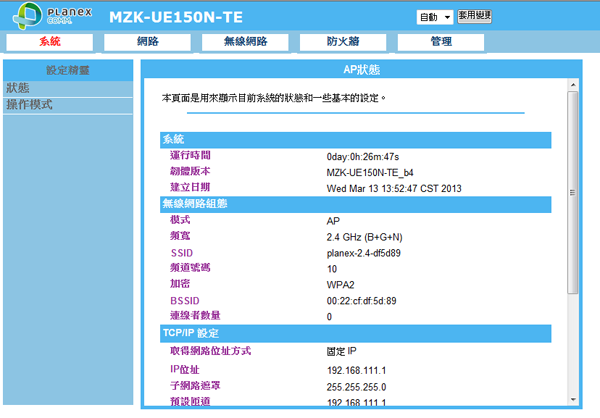
Task: Click the 韌體版本 label
Action: tap(190, 171)
